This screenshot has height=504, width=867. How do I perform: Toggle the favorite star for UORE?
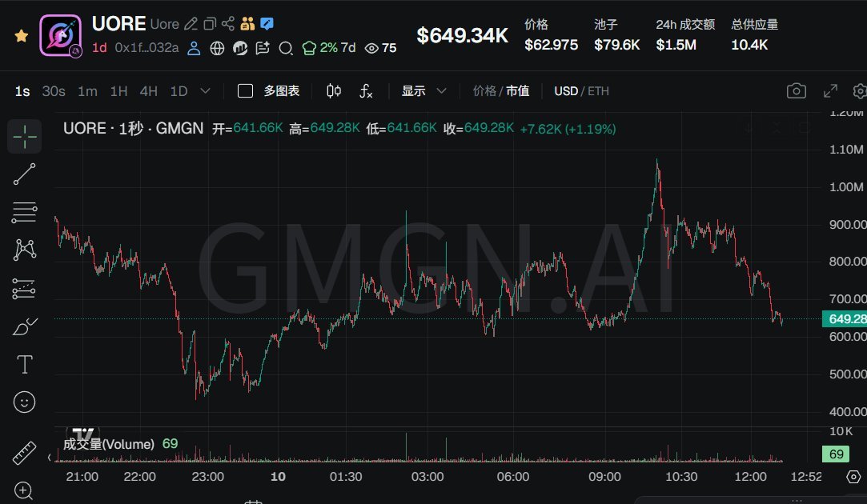[22, 36]
